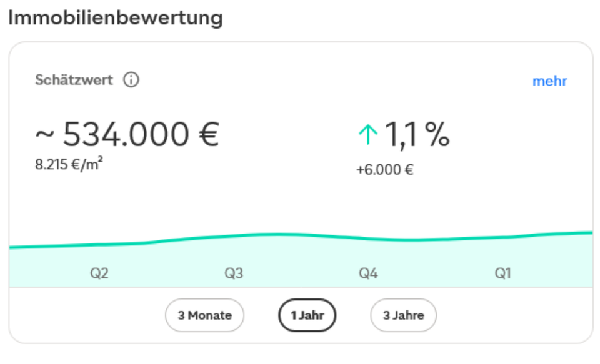
Task: Click the green trend line on chart
Action: click(x=275, y=234)
